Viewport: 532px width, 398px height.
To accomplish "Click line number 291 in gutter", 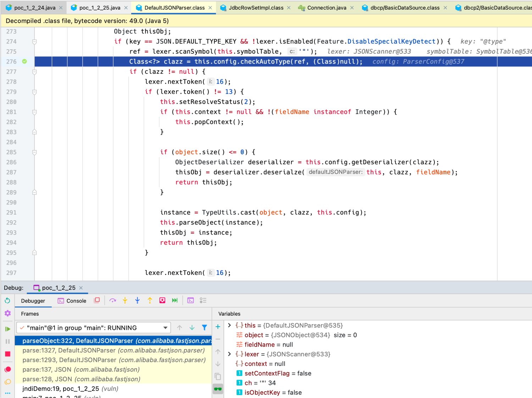I will (x=11, y=212).
